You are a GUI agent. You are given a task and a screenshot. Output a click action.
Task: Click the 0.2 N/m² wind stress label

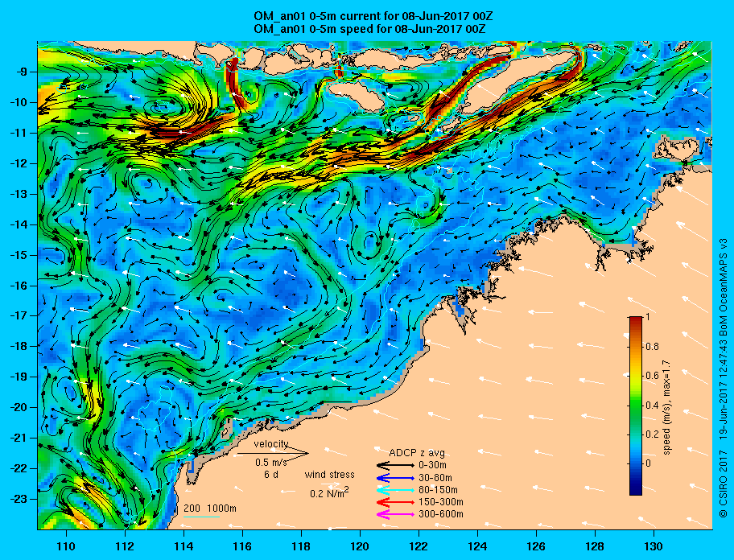click(329, 493)
